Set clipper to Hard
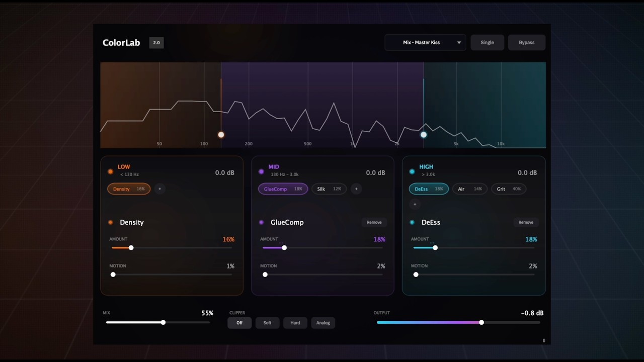This screenshot has height=362, width=644. (295, 323)
